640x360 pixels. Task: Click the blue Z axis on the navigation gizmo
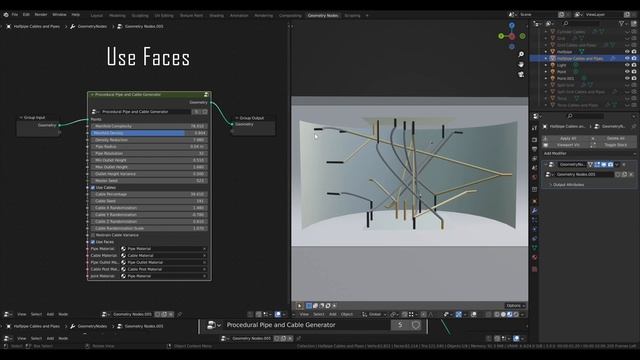[512, 25]
